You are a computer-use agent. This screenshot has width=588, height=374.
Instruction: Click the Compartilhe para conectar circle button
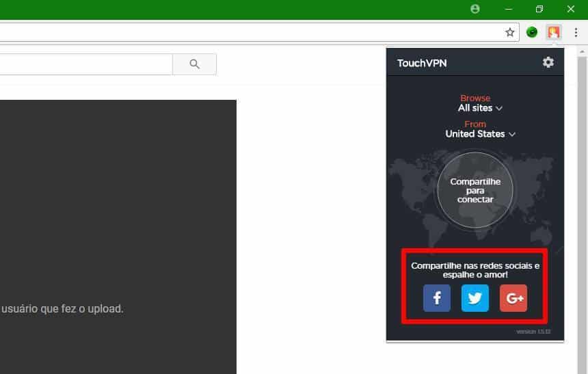coord(475,190)
